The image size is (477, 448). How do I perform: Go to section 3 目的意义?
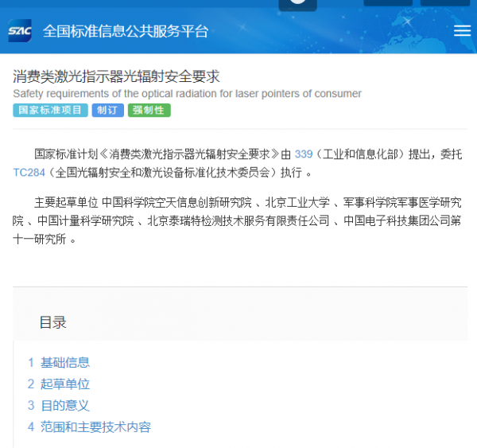64,405
